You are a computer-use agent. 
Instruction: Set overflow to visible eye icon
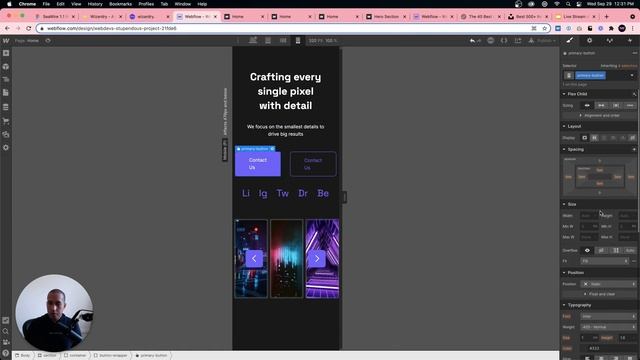tap(587, 250)
